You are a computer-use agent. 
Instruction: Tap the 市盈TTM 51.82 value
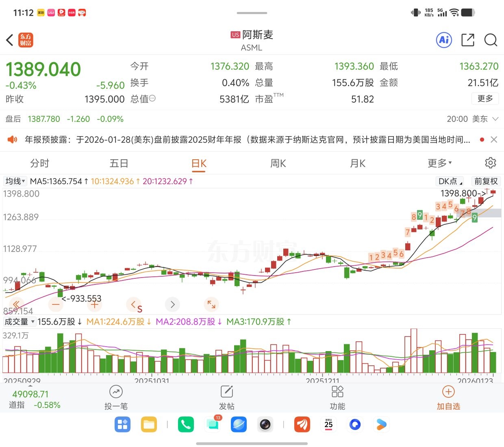click(315, 99)
